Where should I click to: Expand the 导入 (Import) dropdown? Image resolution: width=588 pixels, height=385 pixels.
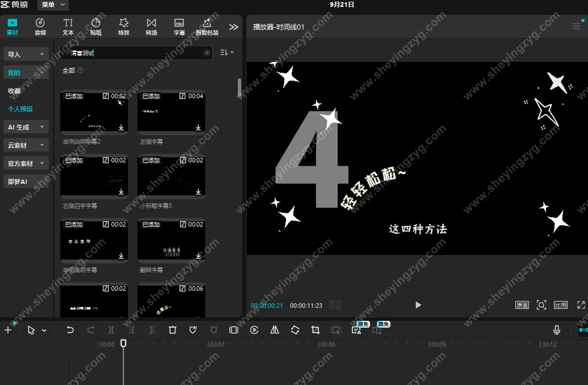point(26,55)
